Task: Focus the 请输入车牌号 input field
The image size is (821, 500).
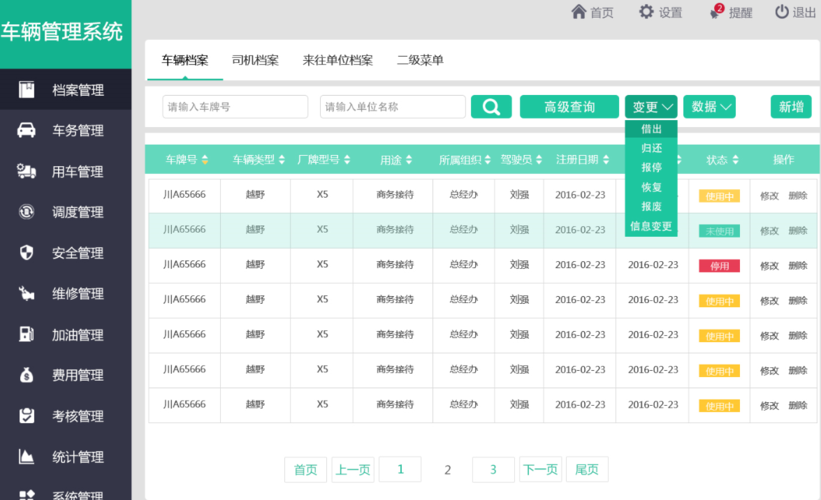Action: coord(235,107)
